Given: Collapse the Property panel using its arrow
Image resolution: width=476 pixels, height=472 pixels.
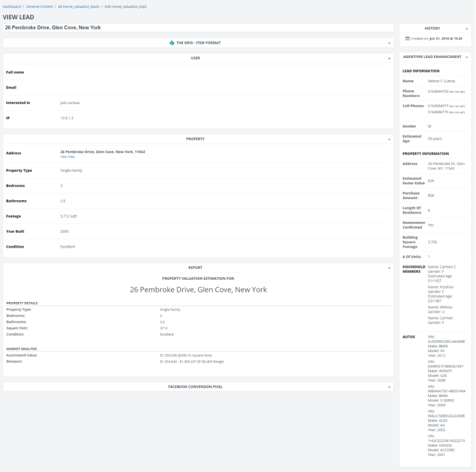Looking at the screenshot, I should [x=390, y=139].
